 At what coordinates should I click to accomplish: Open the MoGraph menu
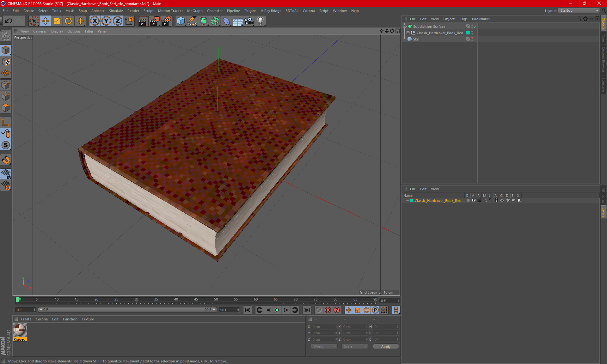(195, 11)
